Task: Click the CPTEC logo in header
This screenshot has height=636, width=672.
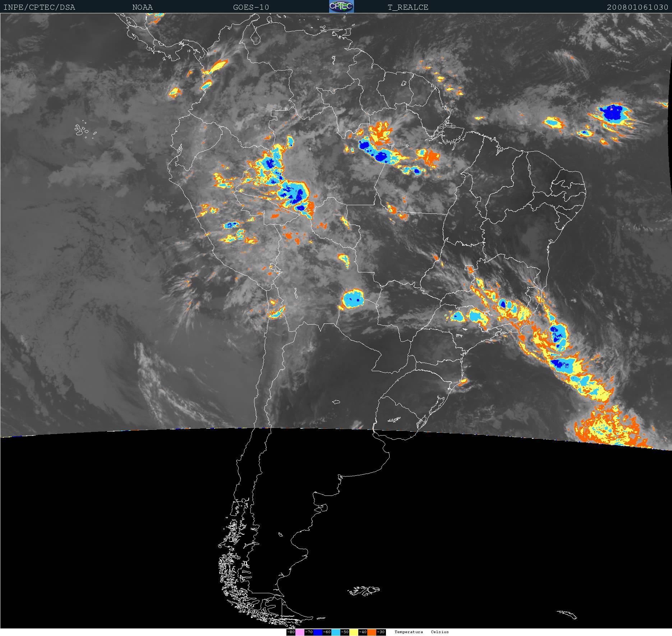Action: [341, 6]
